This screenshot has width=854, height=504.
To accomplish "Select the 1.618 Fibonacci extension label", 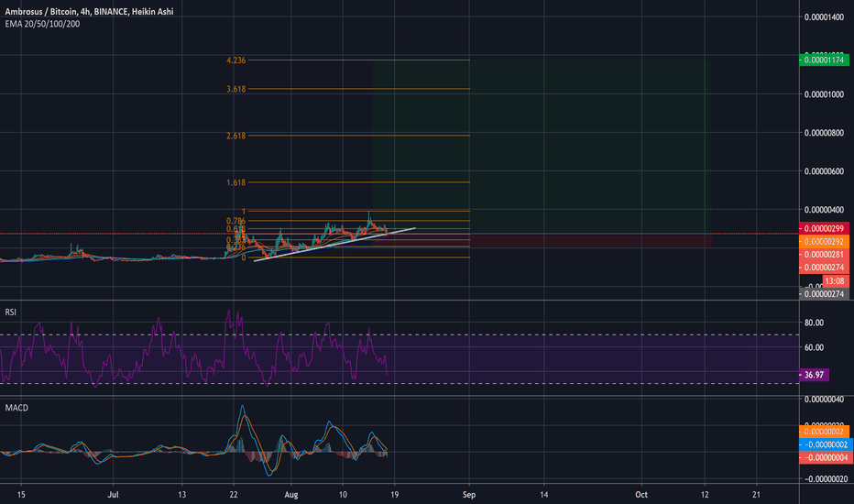I will tap(235, 182).
